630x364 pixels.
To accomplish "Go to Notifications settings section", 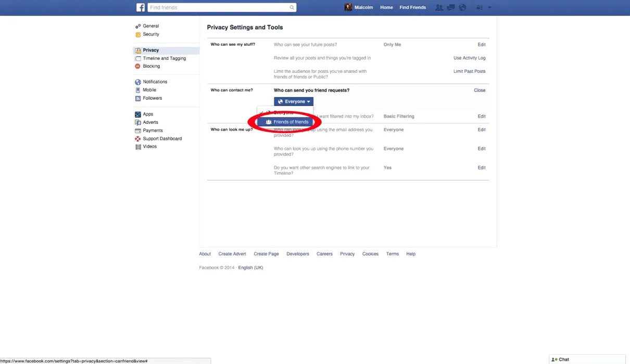I will [155, 82].
